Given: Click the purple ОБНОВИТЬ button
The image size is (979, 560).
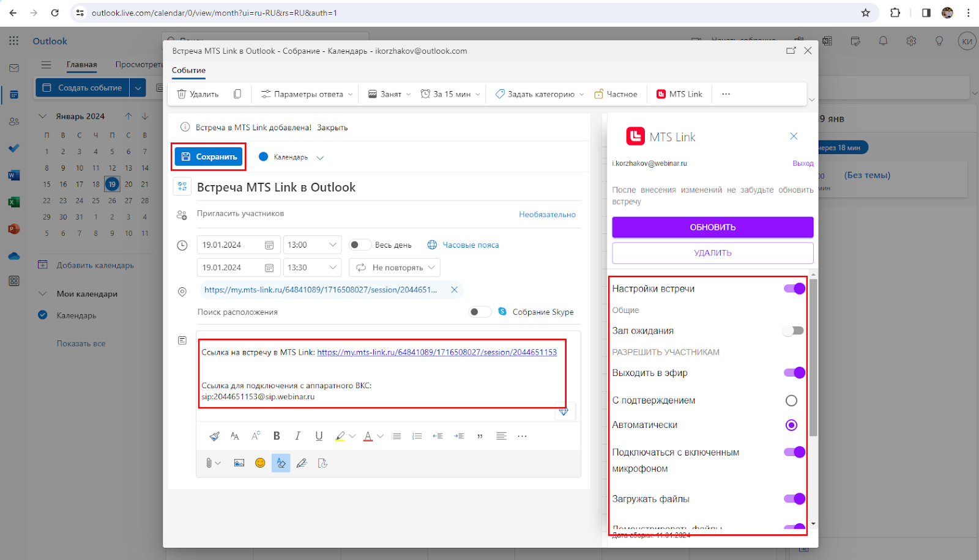Looking at the screenshot, I should click(x=713, y=227).
